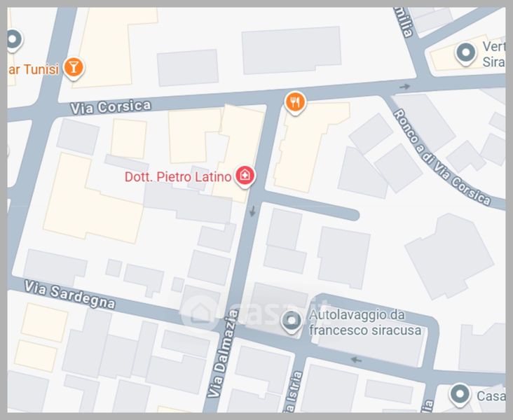The width and height of the screenshot is (513, 420).
Task: Select the Via Dalmazia street label
Action: pos(224,353)
